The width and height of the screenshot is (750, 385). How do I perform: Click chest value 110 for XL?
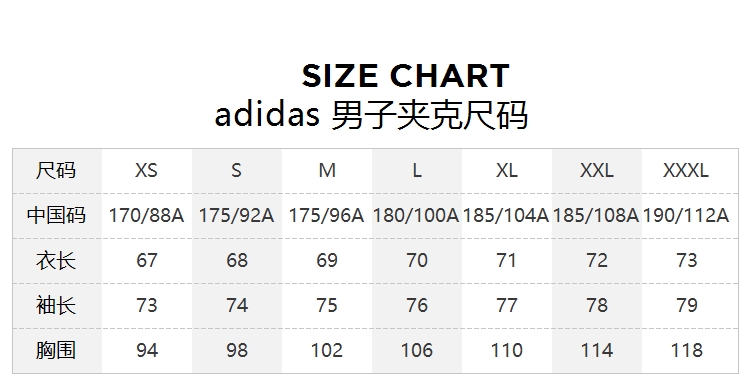pos(507,350)
